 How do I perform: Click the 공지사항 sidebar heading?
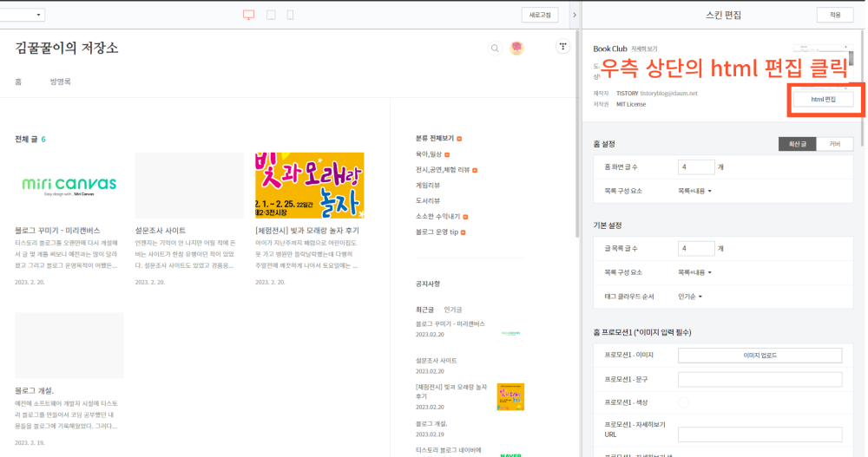pos(428,284)
